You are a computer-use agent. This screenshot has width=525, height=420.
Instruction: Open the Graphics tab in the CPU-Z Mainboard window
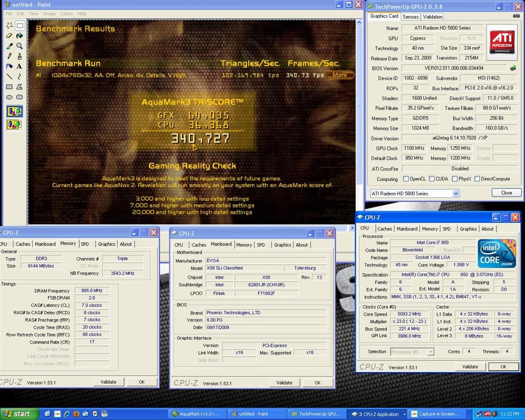pyautogui.click(x=282, y=245)
